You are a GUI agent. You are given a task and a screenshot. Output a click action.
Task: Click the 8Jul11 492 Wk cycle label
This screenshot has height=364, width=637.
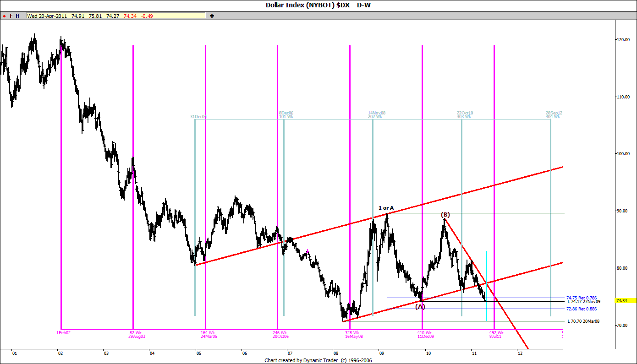point(495,334)
